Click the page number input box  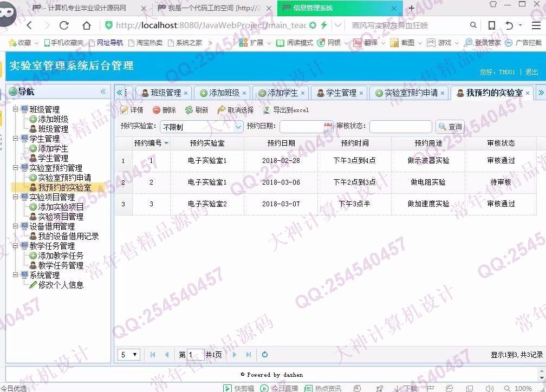[x=196, y=355]
